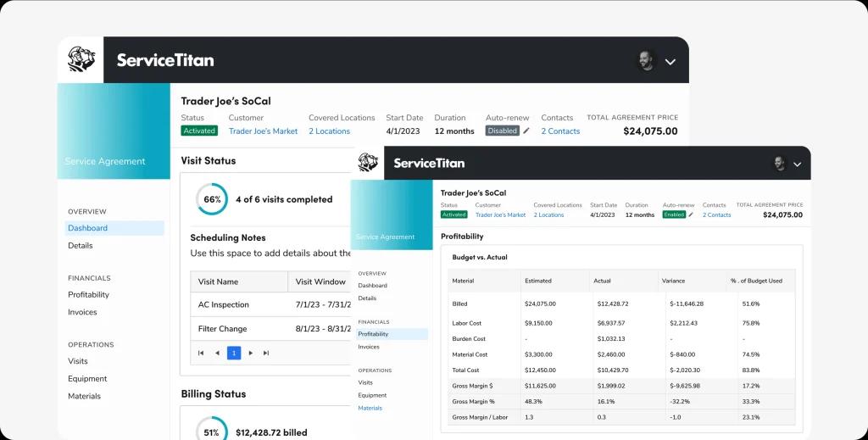The image size is (868, 440).
Task: Click the 51% billing progress ring
Action: pyautogui.click(x=211, y=432)
